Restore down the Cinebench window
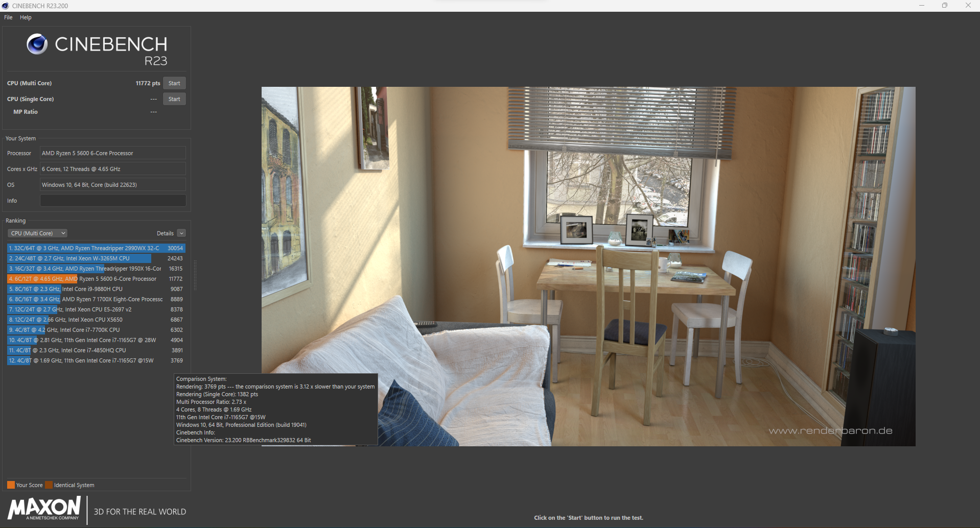 [945, 6]
